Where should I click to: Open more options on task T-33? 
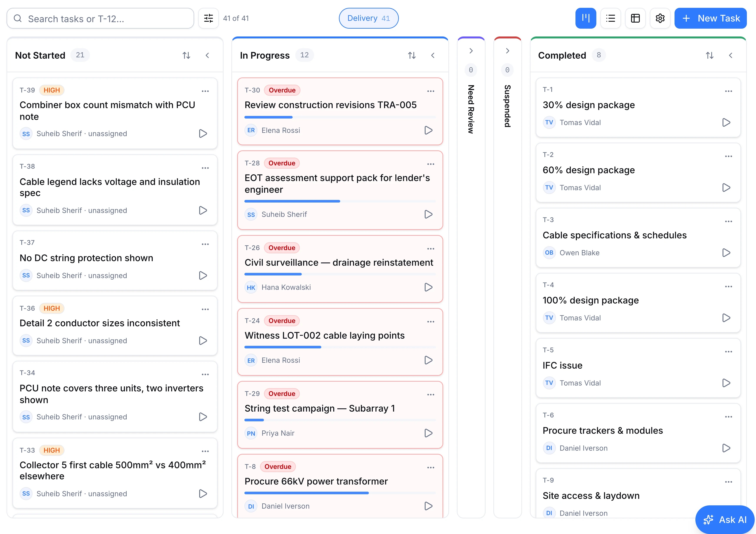(x=205, y=451)
